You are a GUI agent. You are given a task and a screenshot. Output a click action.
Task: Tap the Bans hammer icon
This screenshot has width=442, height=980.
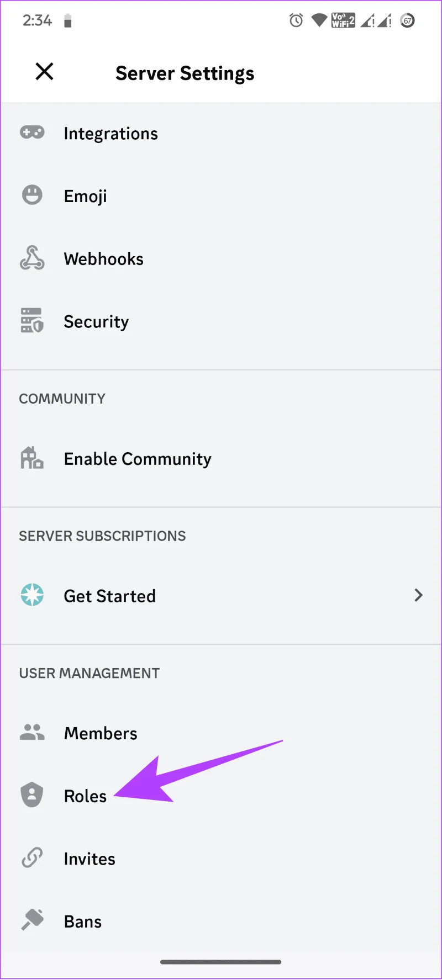coord(32,920)
